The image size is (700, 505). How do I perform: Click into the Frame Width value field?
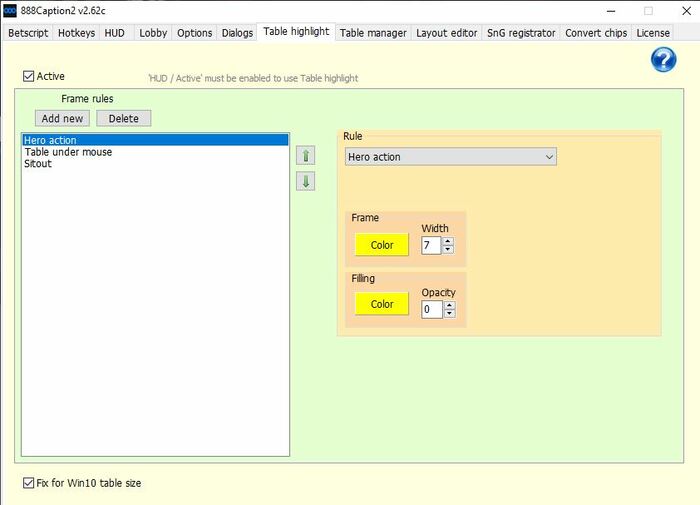point(431,245)
